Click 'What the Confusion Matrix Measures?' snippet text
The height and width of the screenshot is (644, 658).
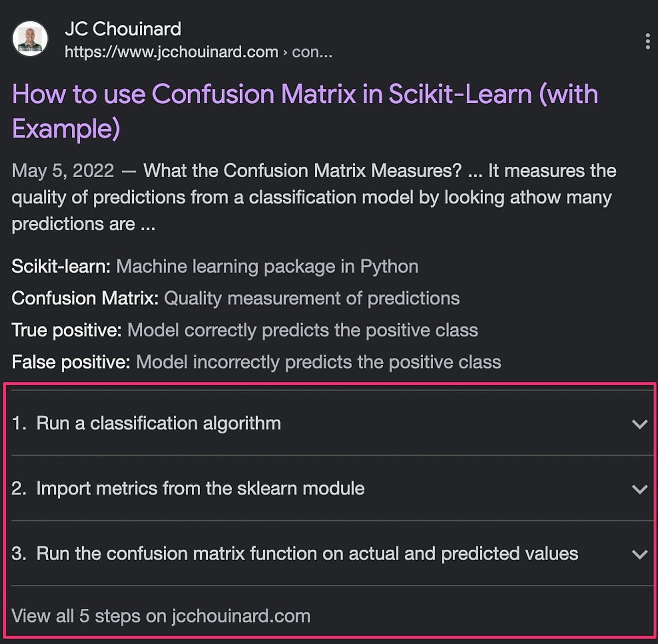tap(302, 171)
